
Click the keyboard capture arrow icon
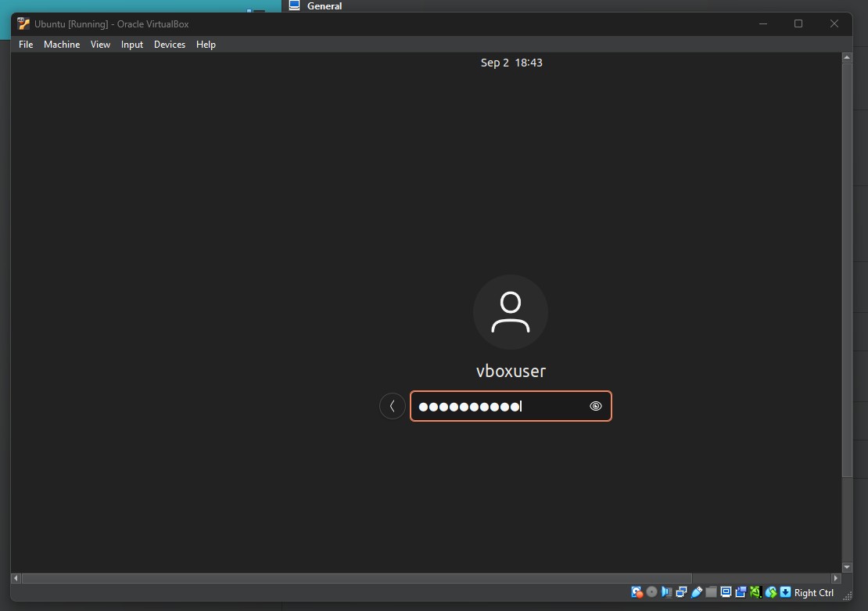(x=785, y=592)
